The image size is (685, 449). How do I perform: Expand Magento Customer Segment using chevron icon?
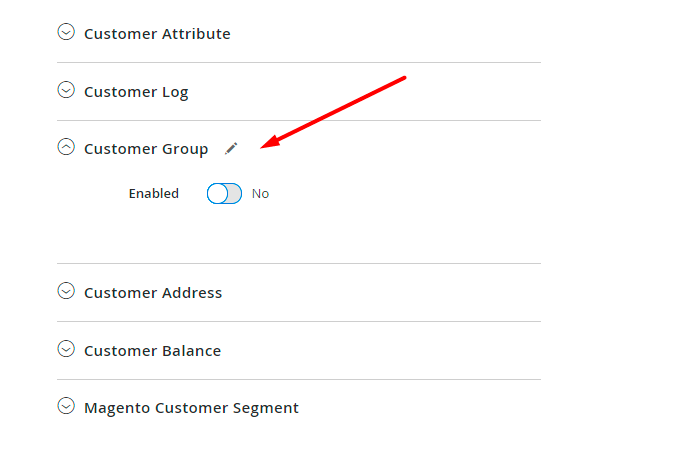pos(66,407)
